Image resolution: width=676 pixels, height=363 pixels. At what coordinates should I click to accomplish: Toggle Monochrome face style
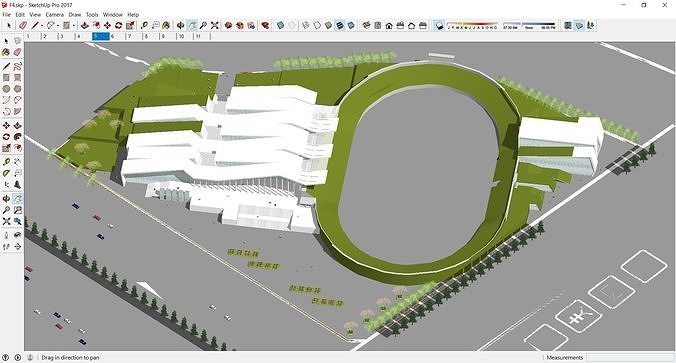[x=351, y=26]
